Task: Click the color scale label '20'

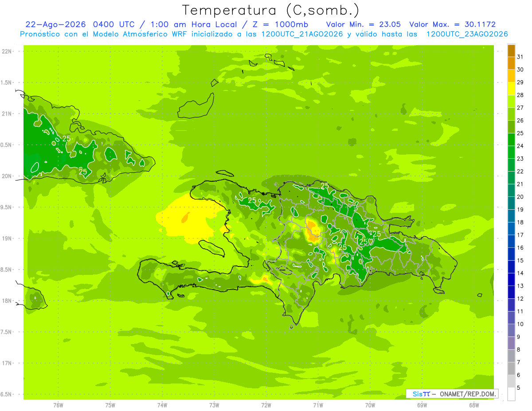Action: click(520, 197)
